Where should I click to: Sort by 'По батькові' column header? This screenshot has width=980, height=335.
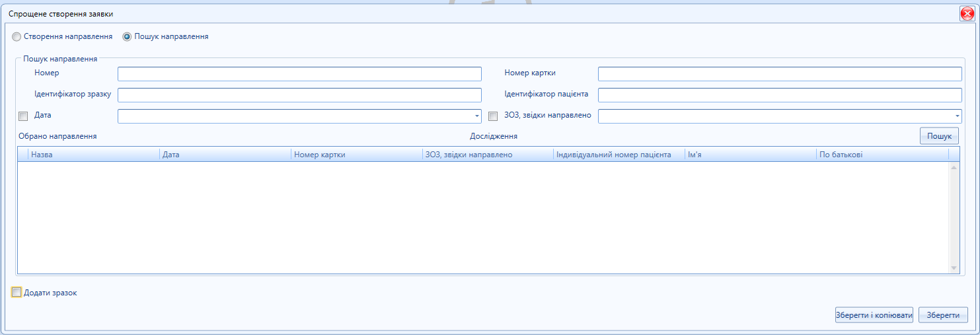(x=882, y=155)
